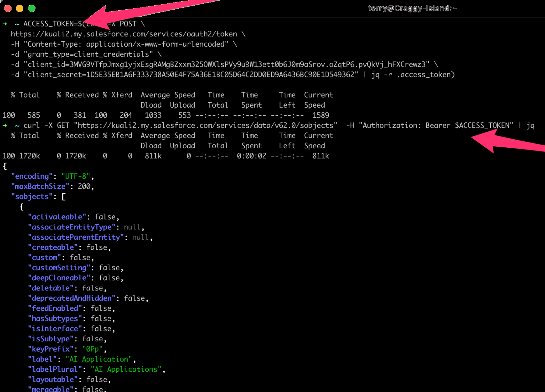Click the green fullscreen traffic light button
The width and height of the screenshot is (545, 392).
click(x=31, y=8)
